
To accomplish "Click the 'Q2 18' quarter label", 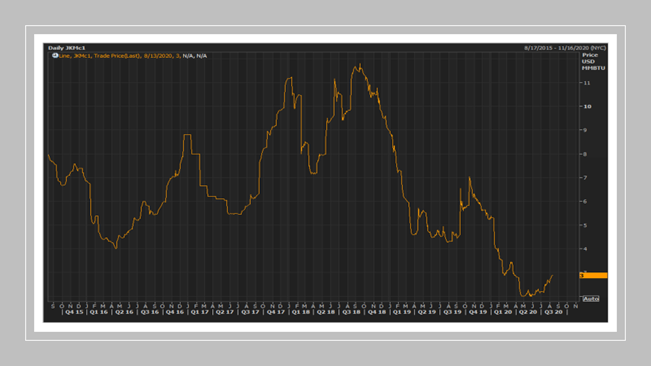I will (x=326, y=312).
